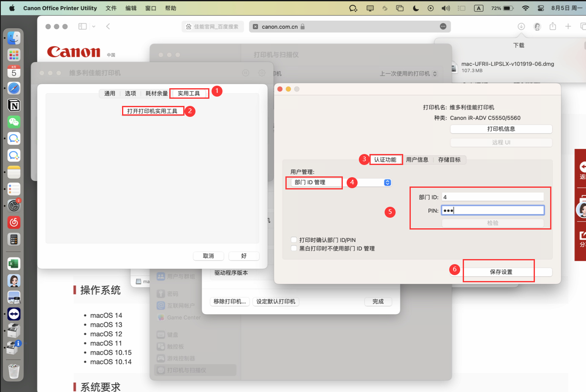
Task: Open the 窗口 menu in the menu bar
Action: [x=151, y=8]
